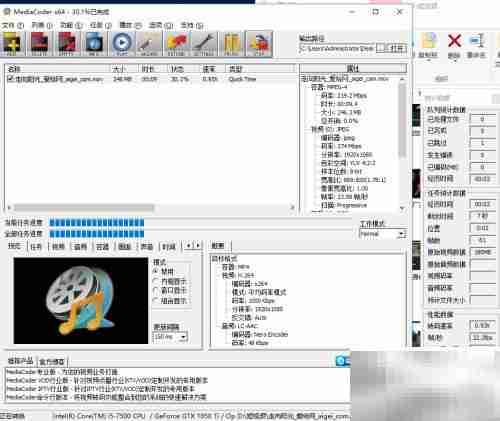Image resolution: width=500 pixels, height=421 pixels.
Task: Click the EMPTY list toolbar icon
Action: (x=67, y=44)
